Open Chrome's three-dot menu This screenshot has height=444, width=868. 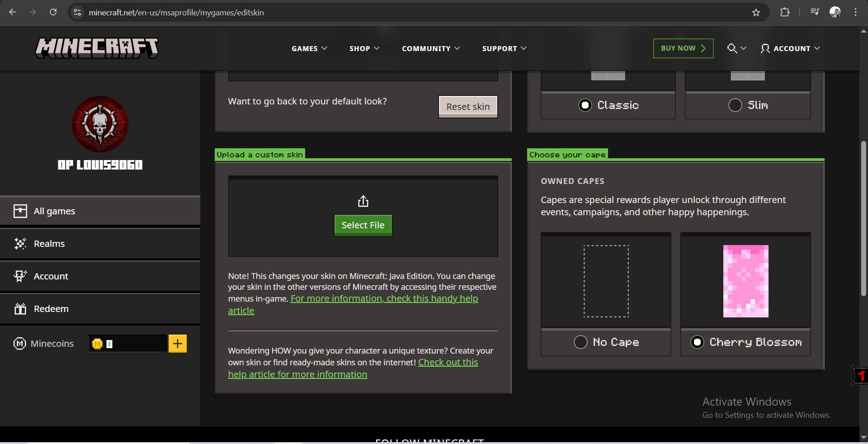point(855,13)
